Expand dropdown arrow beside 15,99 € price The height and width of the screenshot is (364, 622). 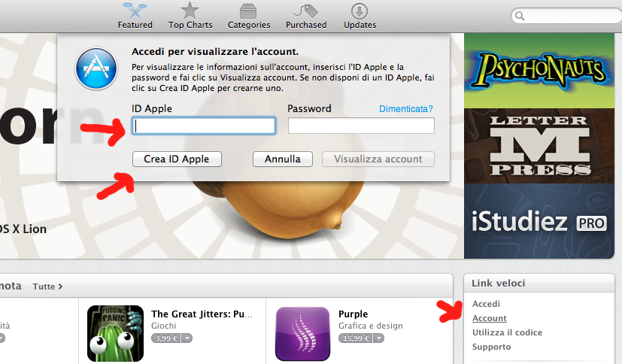379,338
